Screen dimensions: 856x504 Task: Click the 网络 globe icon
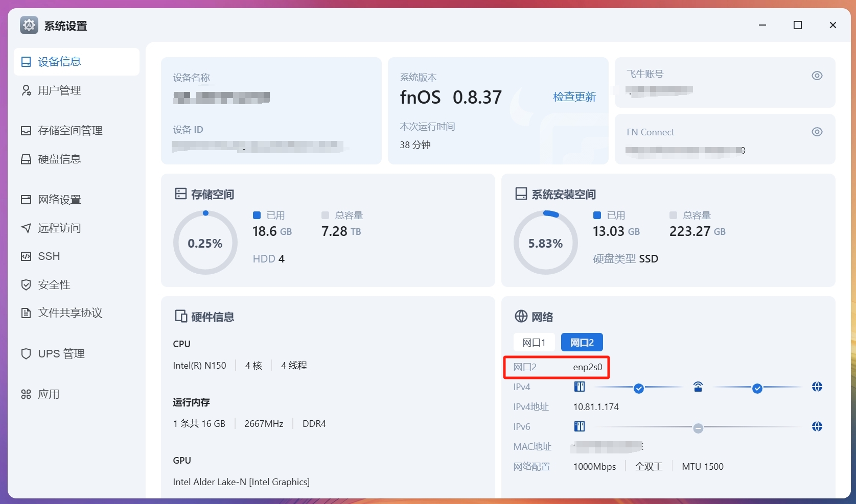click(x=521, y=316)
